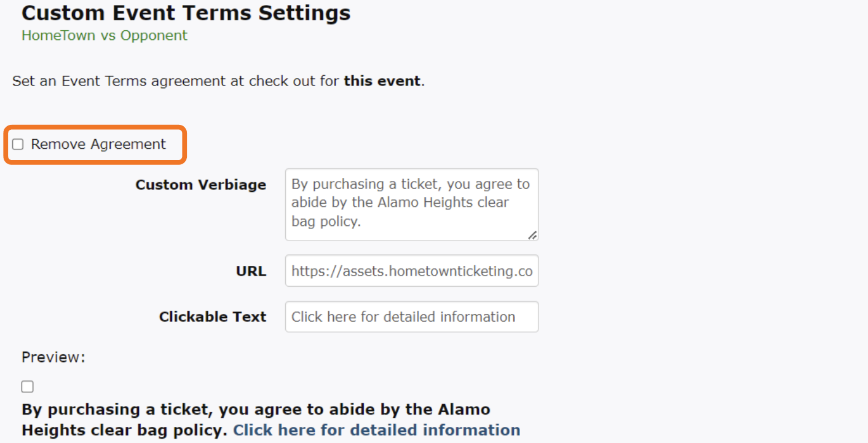The image size is (868, 443).
Task: Check the Remove Agreement checkbox
Action: click(18, 145)
